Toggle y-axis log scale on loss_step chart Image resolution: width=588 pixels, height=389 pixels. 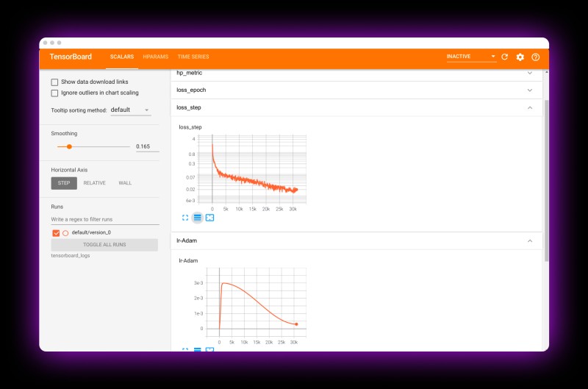(x=197, y=218)
